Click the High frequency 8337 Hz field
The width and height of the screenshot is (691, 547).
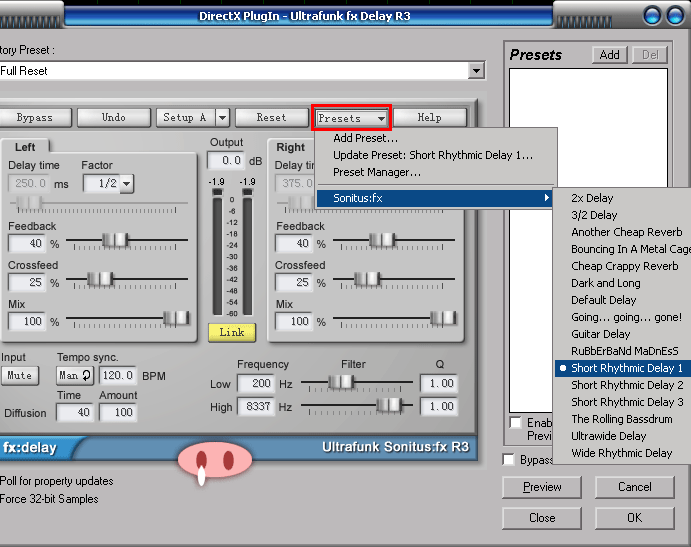pos(256,406)
